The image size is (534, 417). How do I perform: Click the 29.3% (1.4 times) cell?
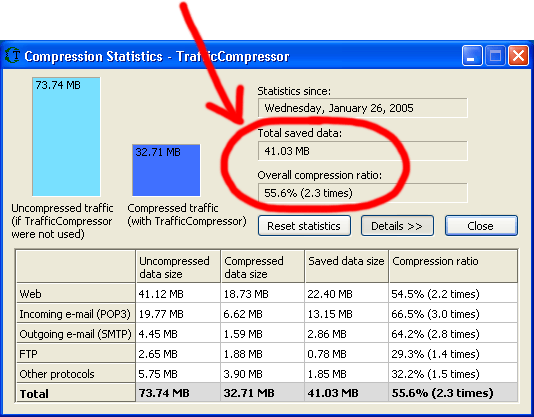[453, 354]
